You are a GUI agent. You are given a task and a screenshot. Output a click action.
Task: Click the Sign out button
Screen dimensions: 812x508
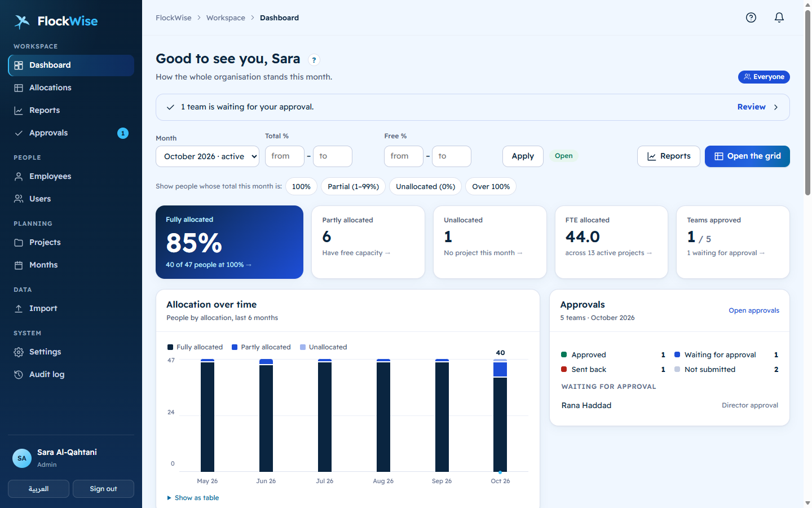tap(103, 489)
